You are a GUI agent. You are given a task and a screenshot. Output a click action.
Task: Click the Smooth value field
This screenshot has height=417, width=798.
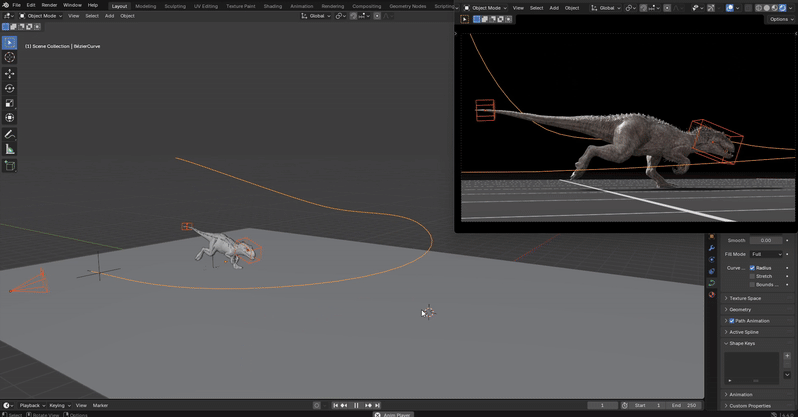click(x=766, y=240)
